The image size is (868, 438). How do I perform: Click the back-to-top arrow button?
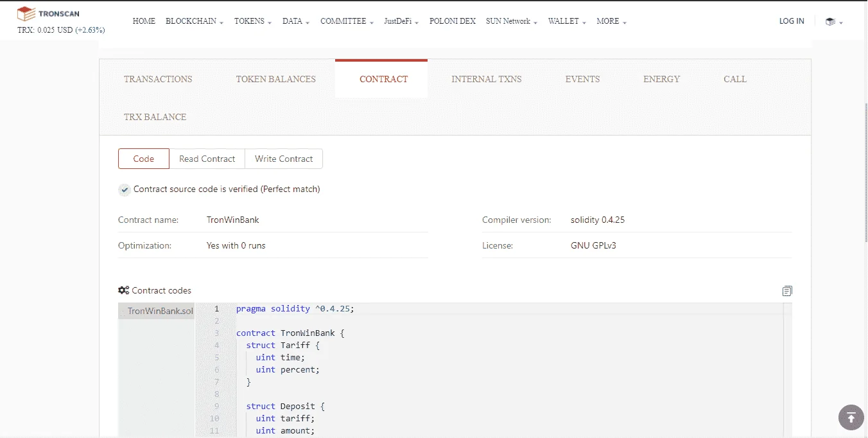(851, 417)
